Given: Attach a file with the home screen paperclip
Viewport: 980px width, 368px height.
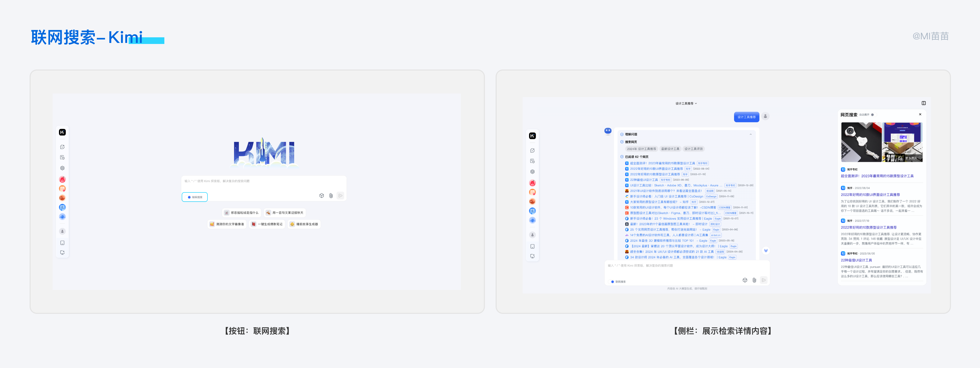Looking at the screenshot, I should 331,196.
